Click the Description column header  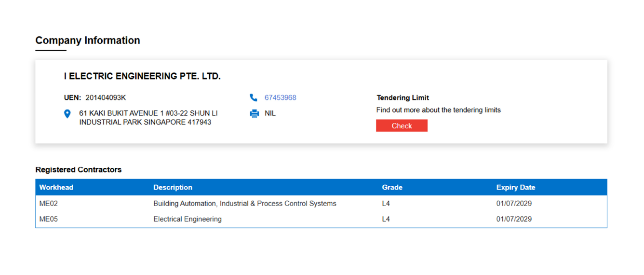173,187
